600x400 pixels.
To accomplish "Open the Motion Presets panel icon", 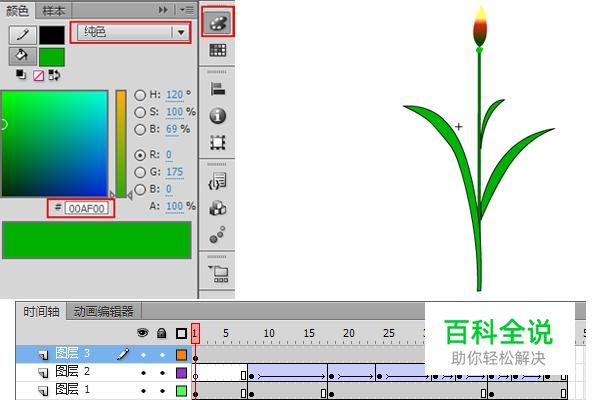I will coord(217,235).
